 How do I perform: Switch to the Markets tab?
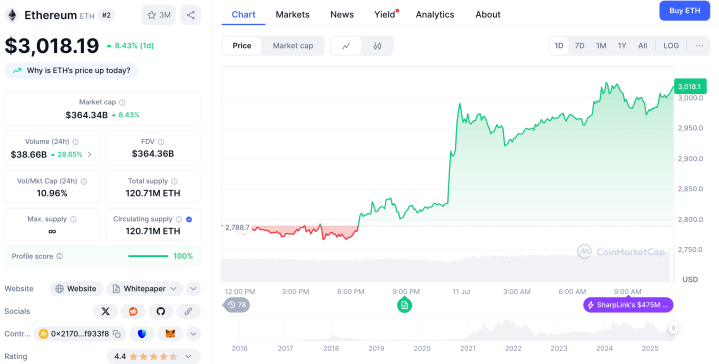click(x=293, y=15)
